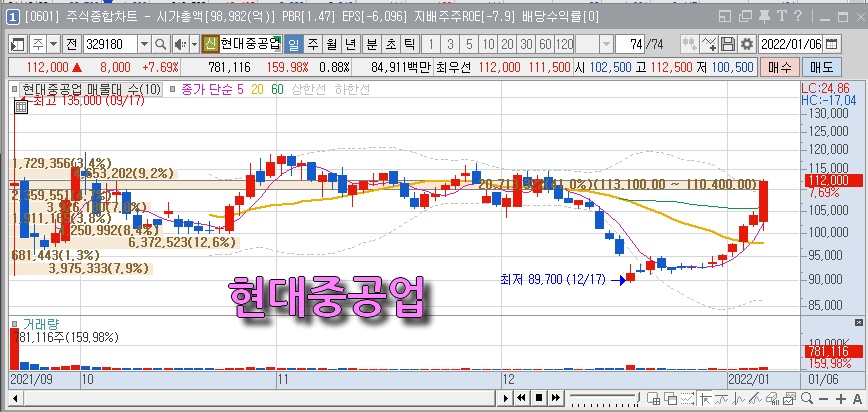Select interval 60 button
The width and height of the screenshot is (868, 412).
(x=545, y=44)
